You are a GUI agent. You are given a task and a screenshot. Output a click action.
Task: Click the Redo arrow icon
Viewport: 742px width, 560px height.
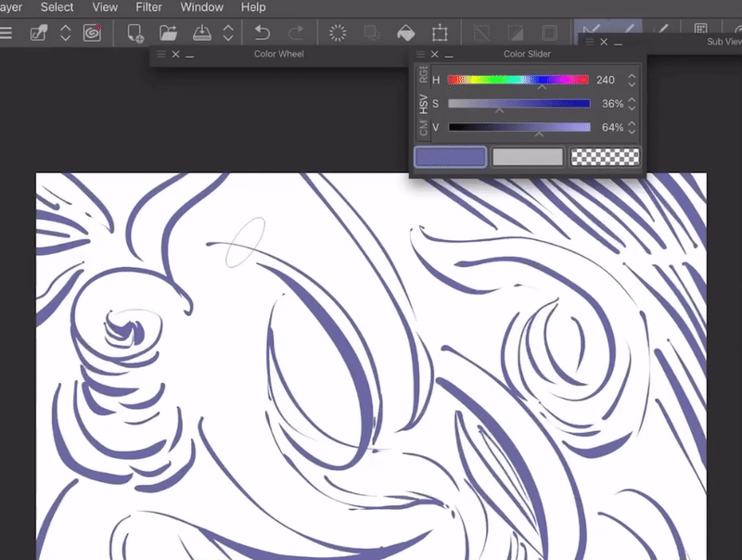296,33
